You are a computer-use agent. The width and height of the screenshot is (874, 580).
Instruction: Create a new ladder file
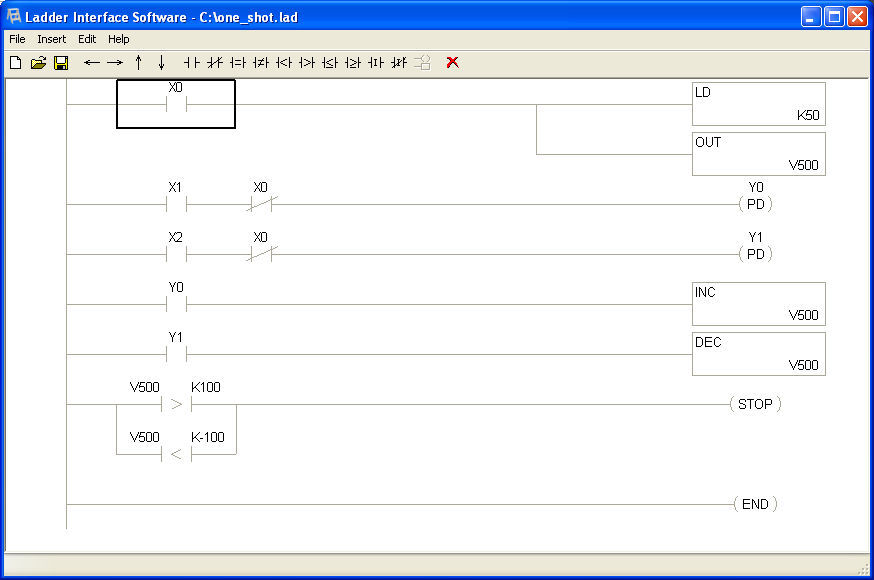(x=15, y=62)
